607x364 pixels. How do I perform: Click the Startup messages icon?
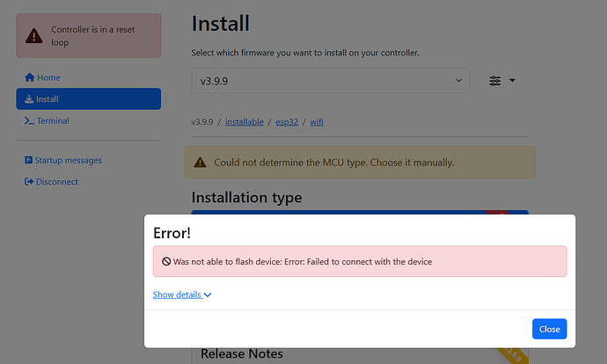[x=29, y=160]
